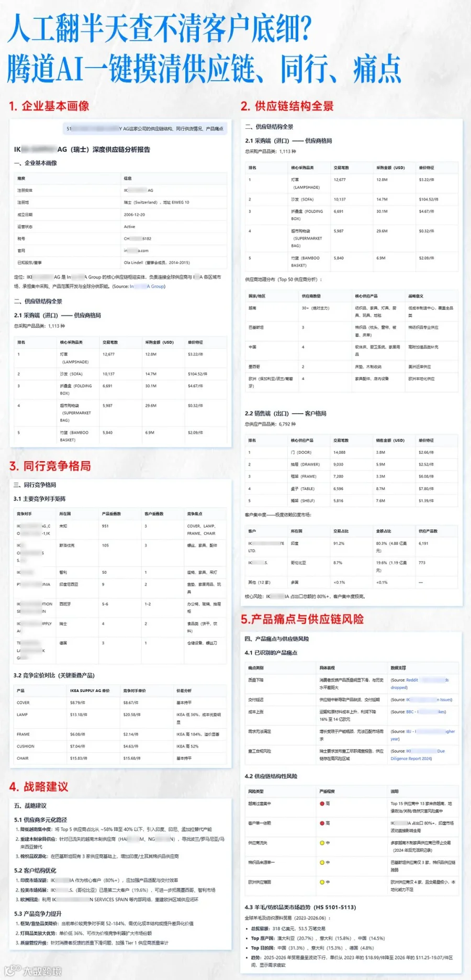Click the '墨西哥' row in supplier geography table
The height and width of the screenshot is (980, 471).
click(x=351, y=366)
